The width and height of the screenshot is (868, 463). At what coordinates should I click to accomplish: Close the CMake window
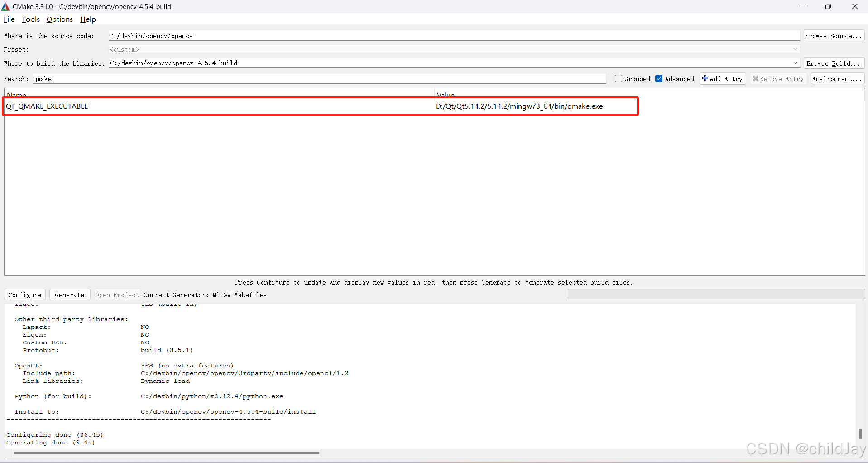[855, 6]
